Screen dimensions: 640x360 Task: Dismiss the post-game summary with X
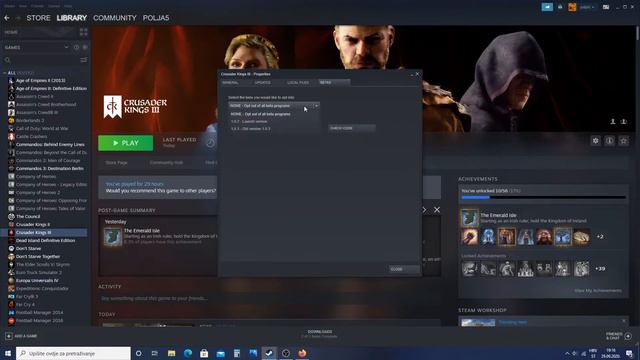[437, 210]
